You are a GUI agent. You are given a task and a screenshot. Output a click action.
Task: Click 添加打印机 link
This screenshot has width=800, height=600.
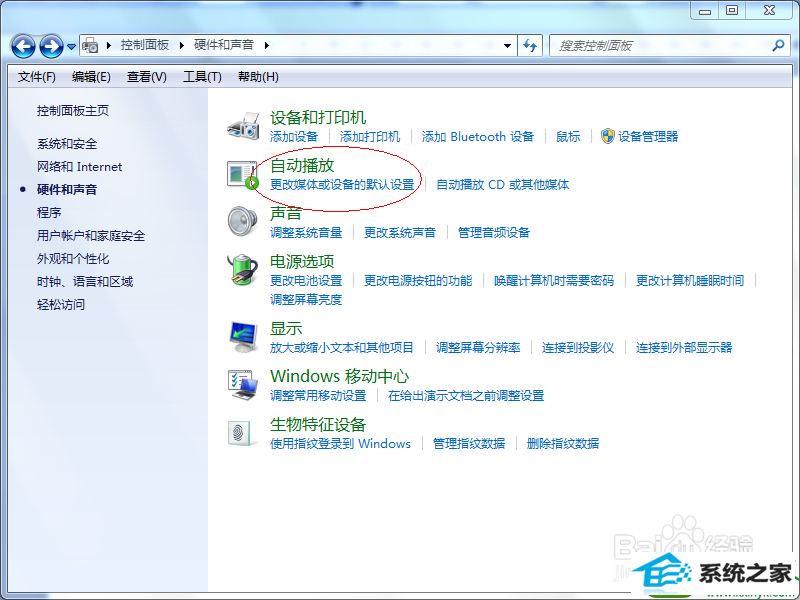pos(370,137)
